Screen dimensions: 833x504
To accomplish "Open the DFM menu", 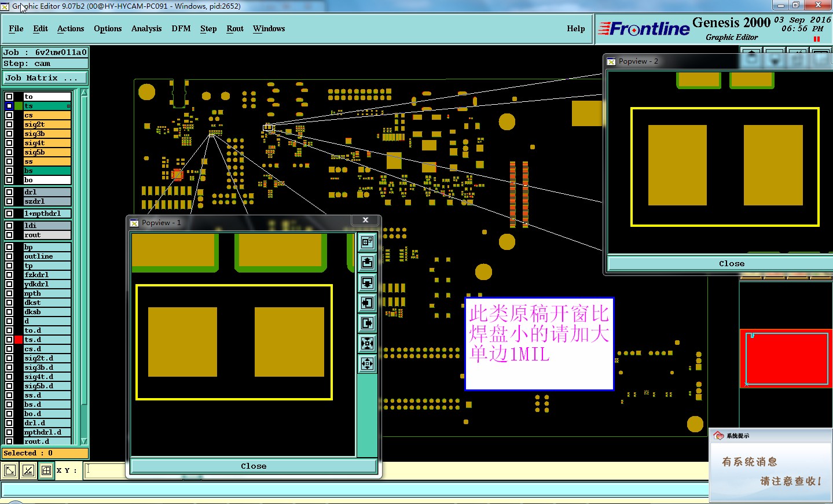I will pyautogui.click(x=181, y=28).
